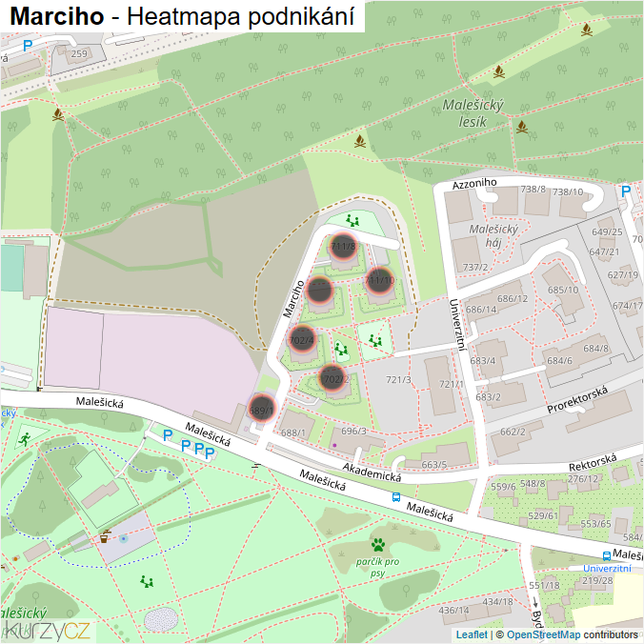Click the playground icon north of 711/8
The height and width of the screenshot is (644, 644).
click(x=352, y=221)
